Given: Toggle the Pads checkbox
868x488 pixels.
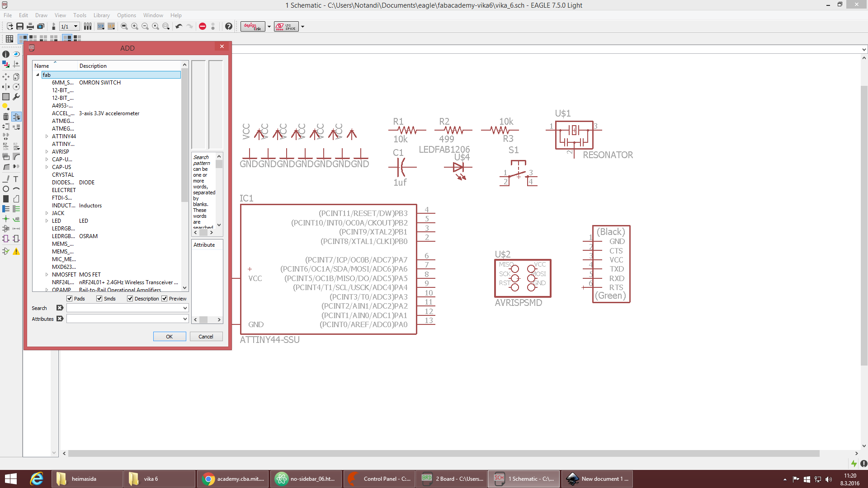Looking at the screenshot, I should (x=70, y=298).
